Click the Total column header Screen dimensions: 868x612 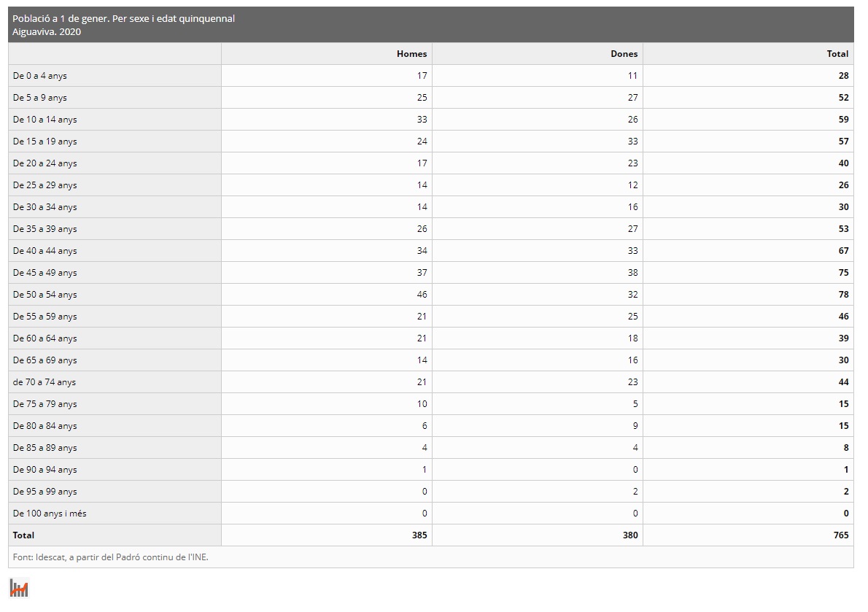point(837,54)
